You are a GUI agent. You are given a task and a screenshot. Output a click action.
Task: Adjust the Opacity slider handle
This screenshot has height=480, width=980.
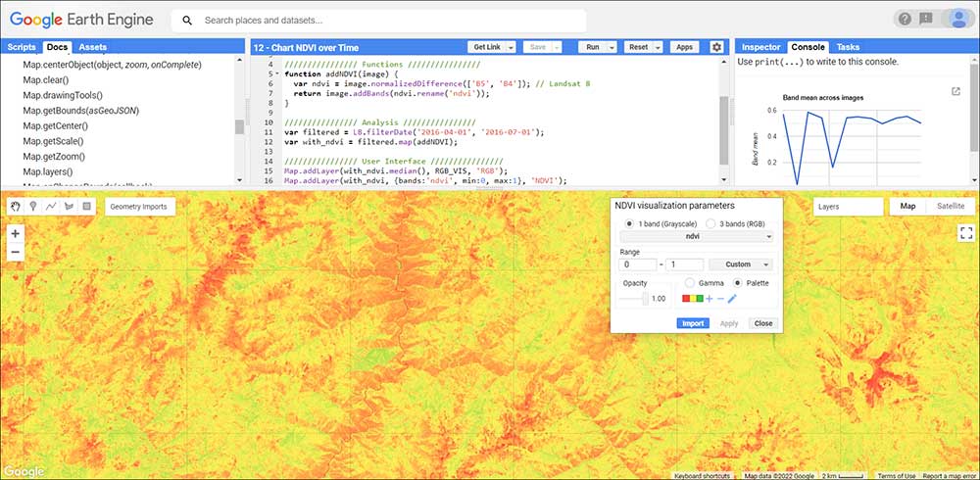(x=646, y=299)
